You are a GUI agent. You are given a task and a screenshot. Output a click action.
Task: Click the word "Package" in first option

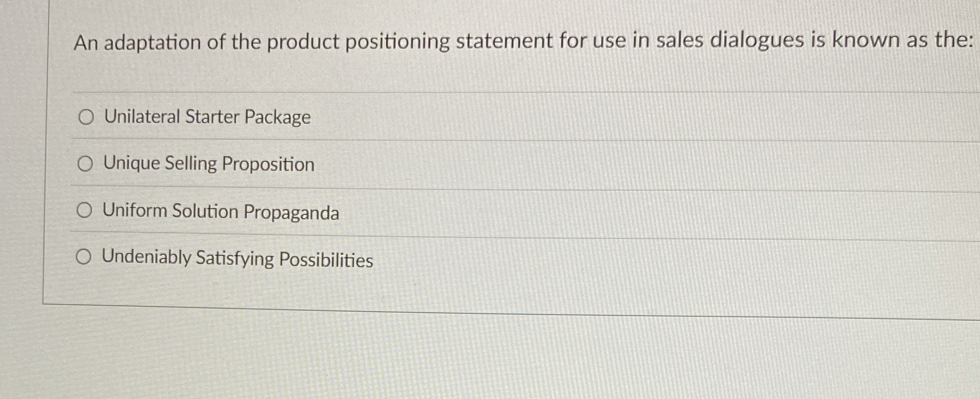[x=277, y=118]
